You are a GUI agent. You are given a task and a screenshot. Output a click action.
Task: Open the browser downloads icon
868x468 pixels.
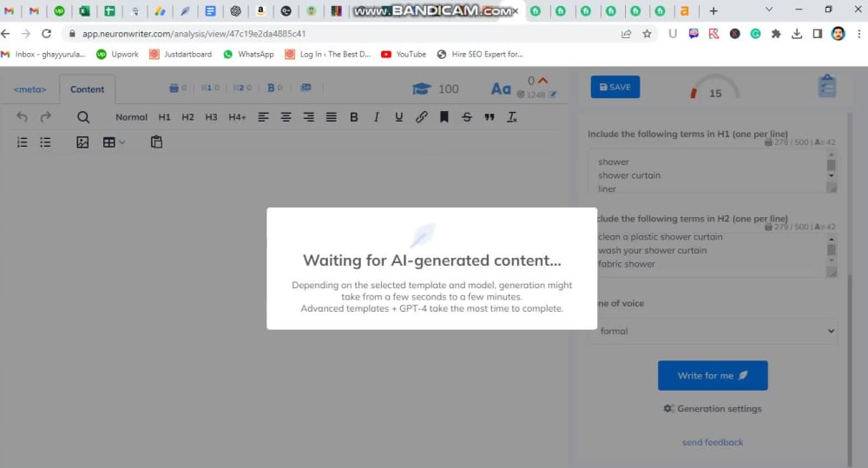[797, 34]
